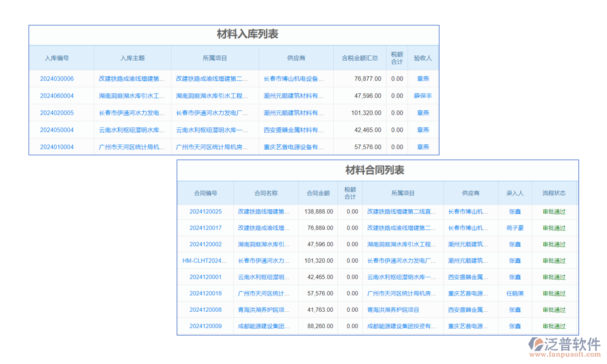
Task: Open inspector 薛保丰 link
Action: click(423, 96)
